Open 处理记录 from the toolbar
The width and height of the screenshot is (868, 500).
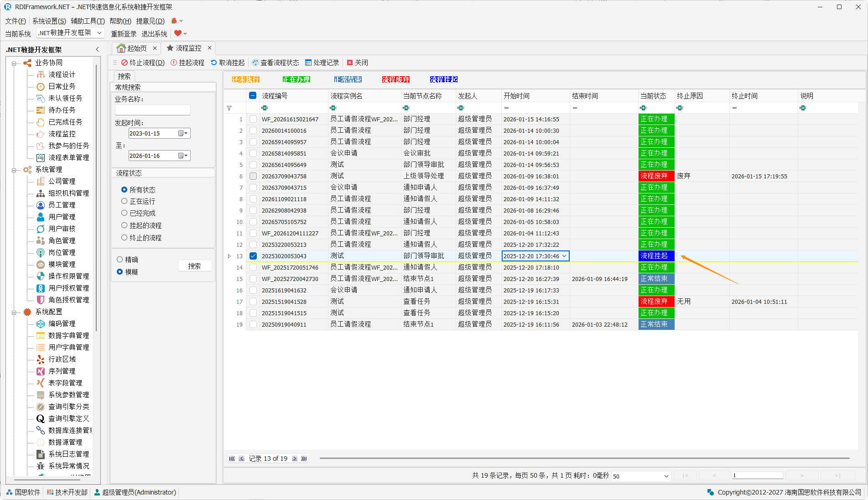point(322,62)
